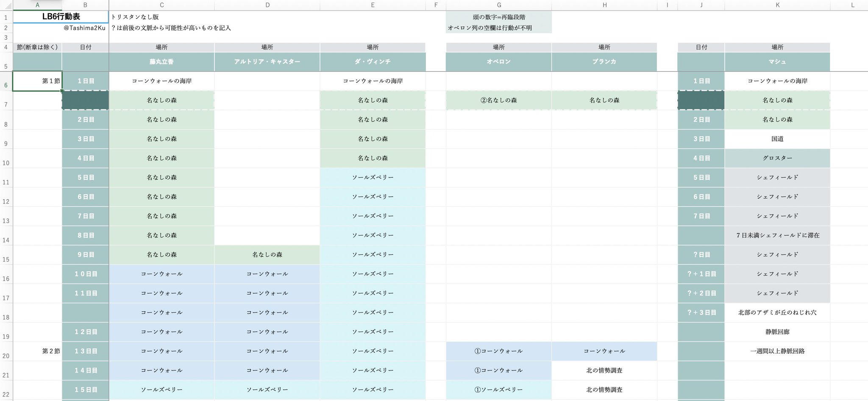
Task: Click the ダ・ヴィンチ heading cell
Action: pos(373,62)
